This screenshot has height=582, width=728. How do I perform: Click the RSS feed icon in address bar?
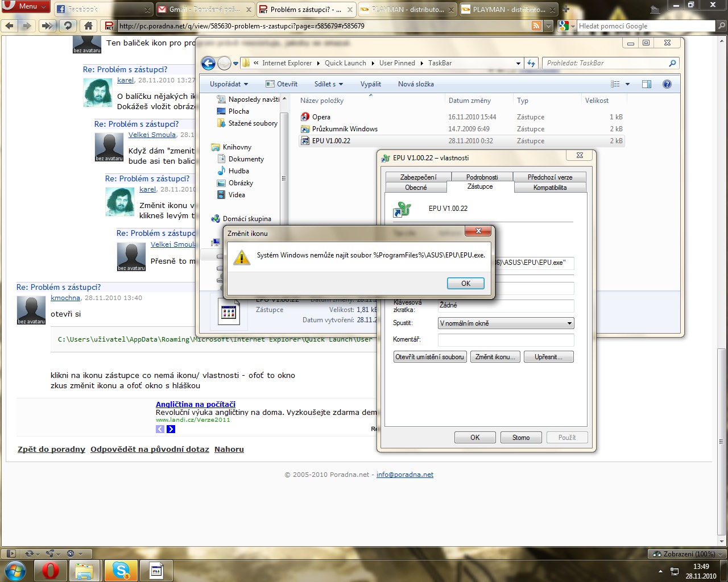(x=536, y=26)
